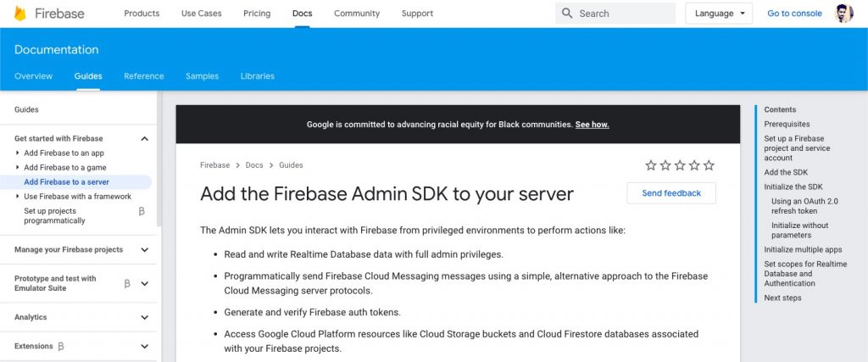Expand Prototype and test with Emulator Suite
The height and width of the screenshot is (362, 868).
tap(144, 283)
